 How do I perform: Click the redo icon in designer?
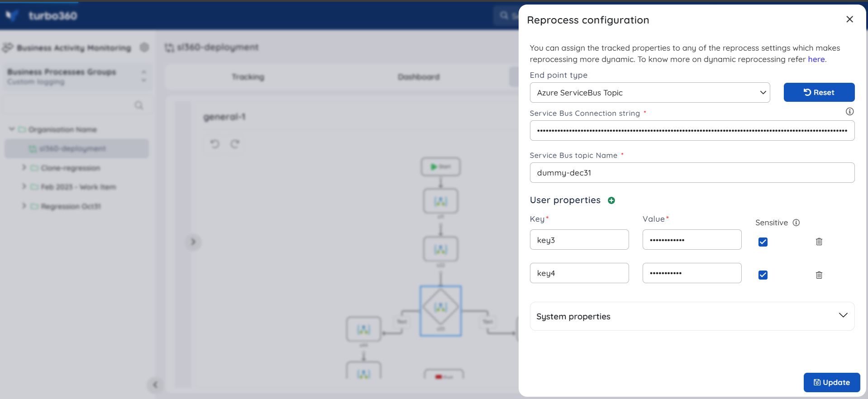[234, 144]
